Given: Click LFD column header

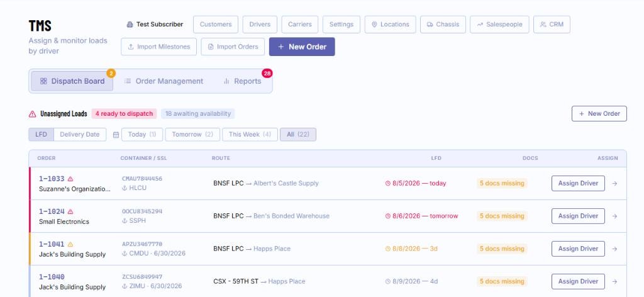Looking at the screenshot, I should (x=436, y=158).
